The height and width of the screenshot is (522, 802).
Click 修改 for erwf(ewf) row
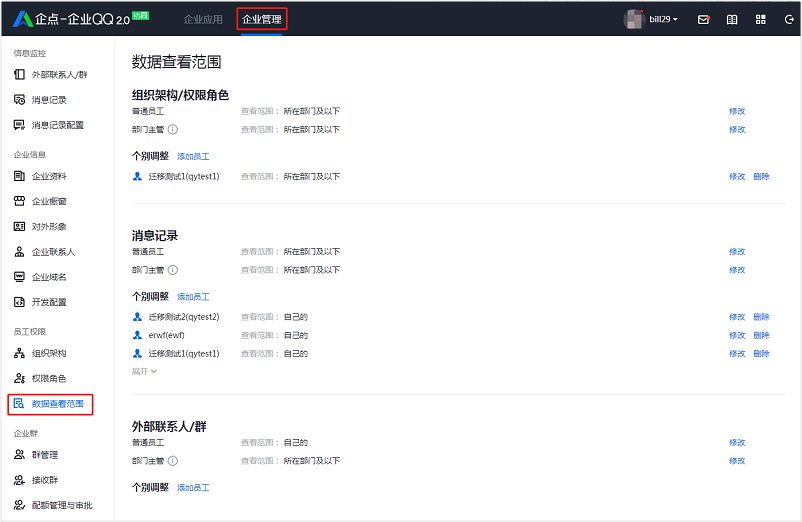(737, 335)
